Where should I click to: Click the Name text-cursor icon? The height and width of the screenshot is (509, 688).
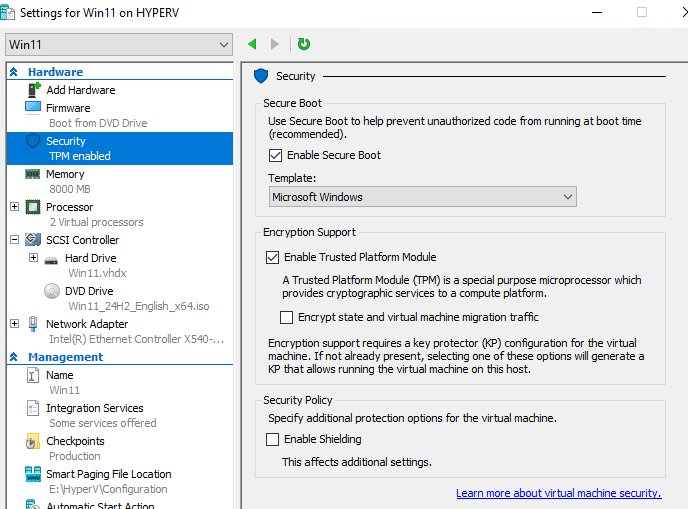[x=33, y=375]
